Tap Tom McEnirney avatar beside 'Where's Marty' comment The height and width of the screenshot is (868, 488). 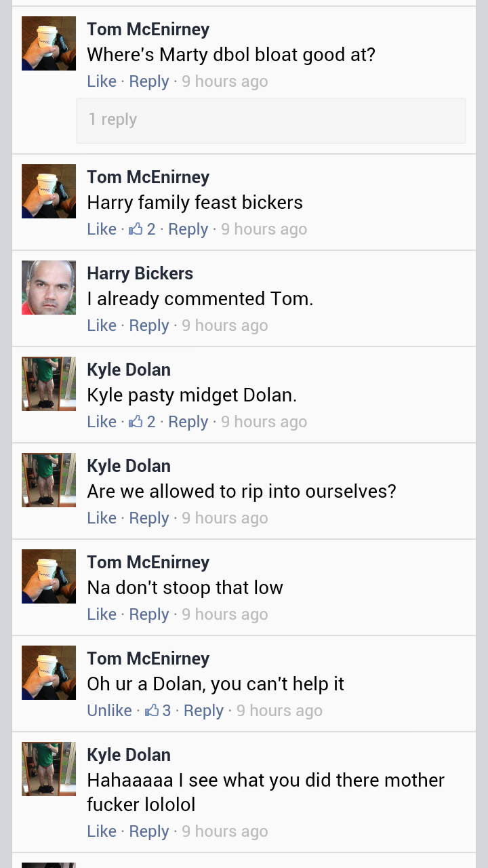[49, 43]
